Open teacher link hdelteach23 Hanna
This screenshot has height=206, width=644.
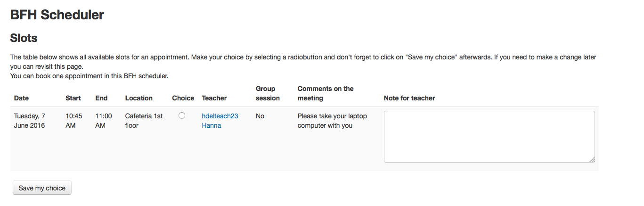220,121
